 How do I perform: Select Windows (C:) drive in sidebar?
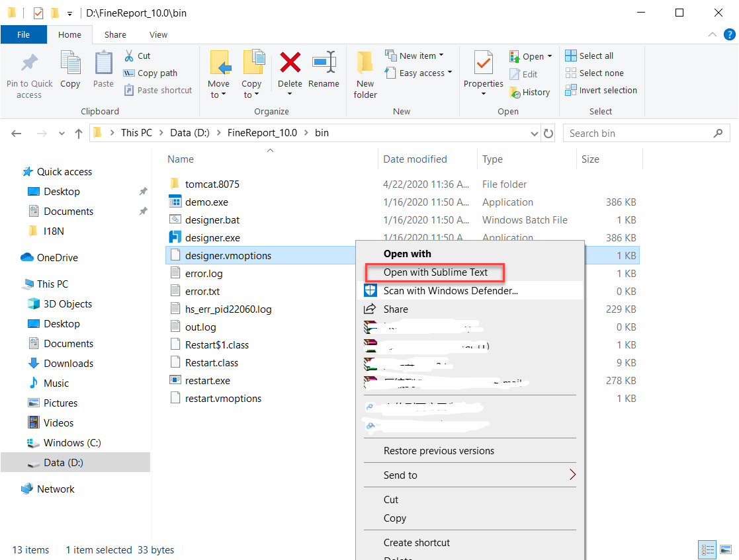[x=72, y=443]
